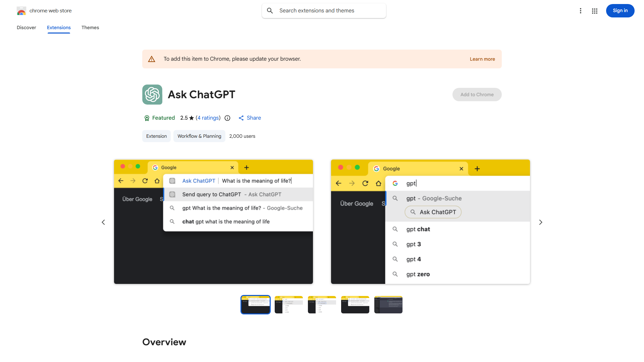The height and width of the screenshot is (362, 644).
Task: Select the Extensions tab
Action: coord(58,27)
